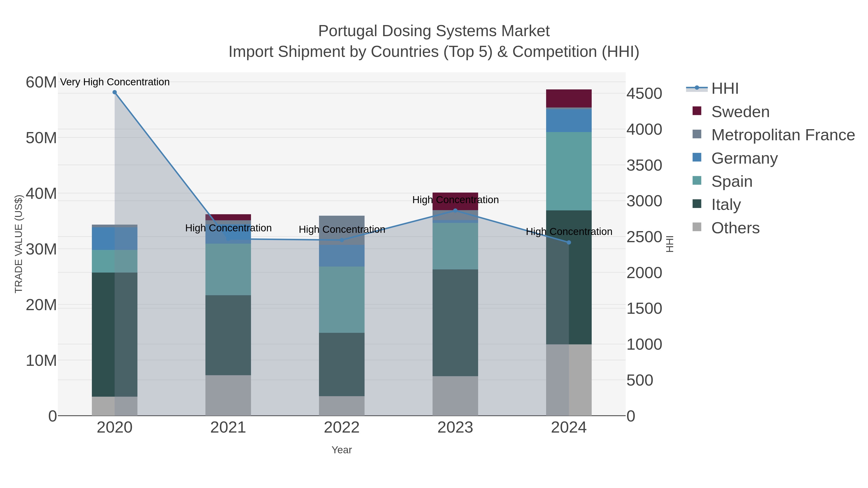
Task: Click the 60M left axis tick
Action: pos(41,82)
